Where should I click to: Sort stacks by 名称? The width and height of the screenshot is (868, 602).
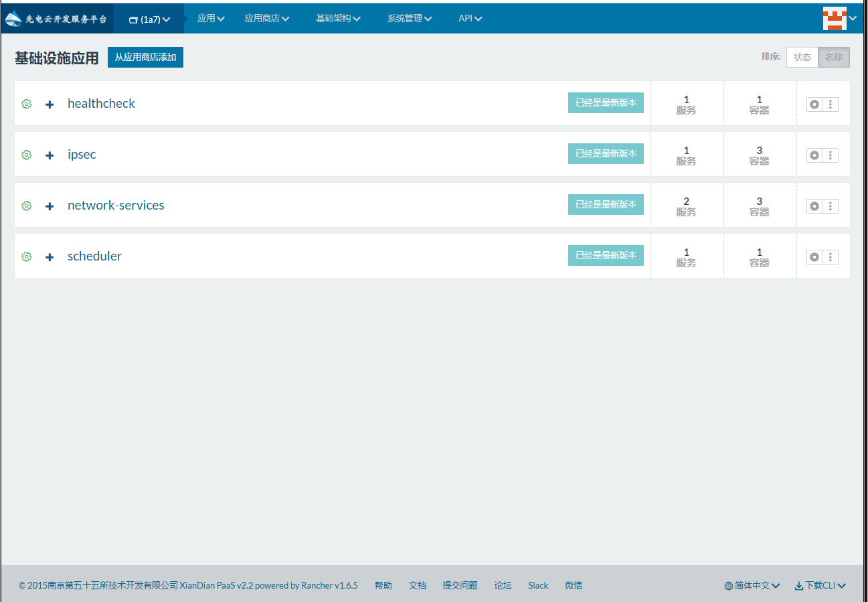[834, 57]
